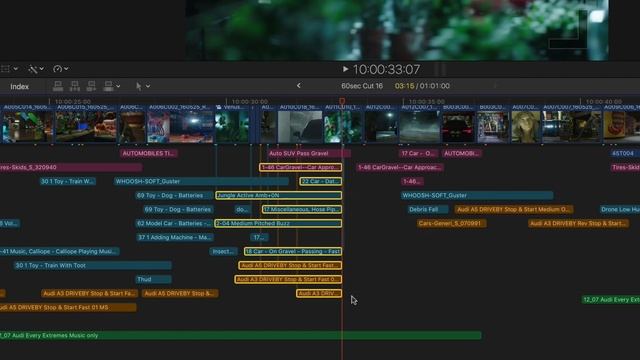
Task: Select the Audi Every Extremes Music only track
Action: [240, 336]
